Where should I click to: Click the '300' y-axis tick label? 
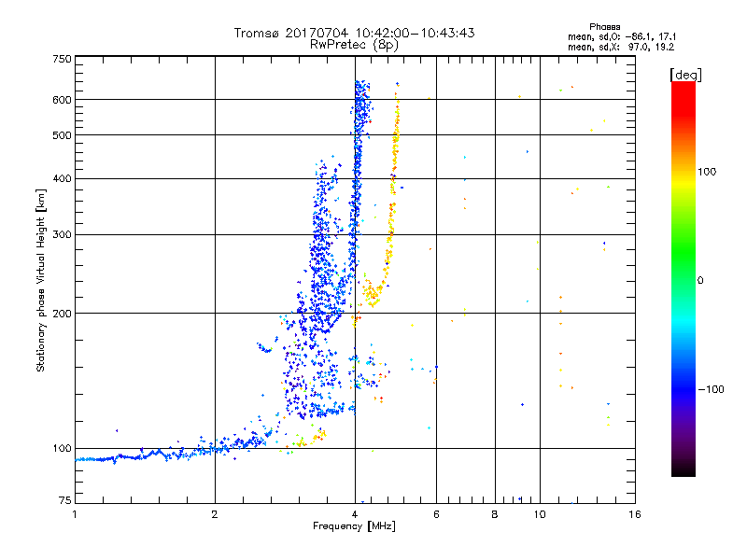click(x=62, y=235)
